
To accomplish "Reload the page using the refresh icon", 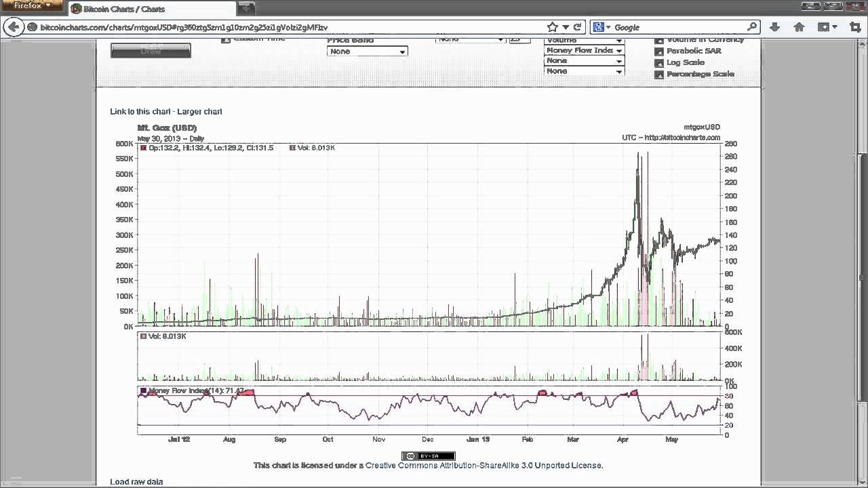I will (578, 27).
